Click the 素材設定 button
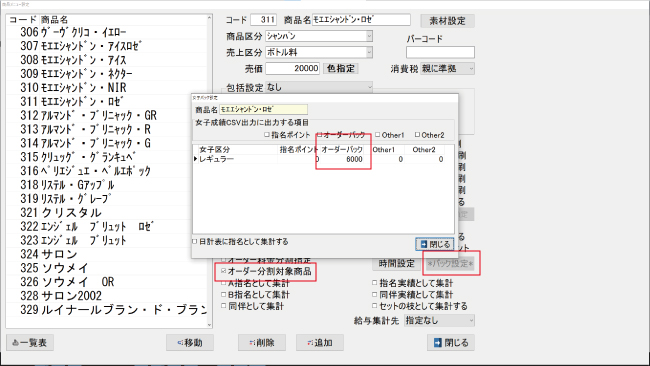Image resolution: width=650 pixels, height=366 pixels. (x=447, y=21)
